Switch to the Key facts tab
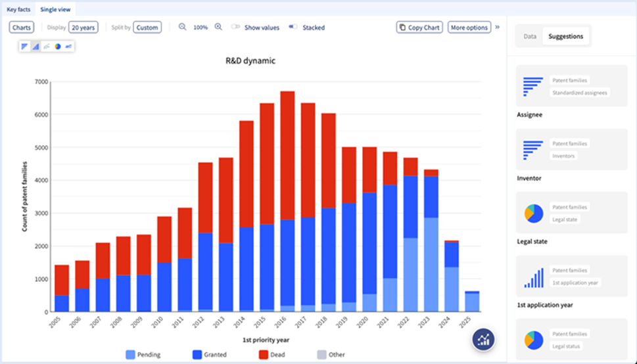 coord(19,10)
